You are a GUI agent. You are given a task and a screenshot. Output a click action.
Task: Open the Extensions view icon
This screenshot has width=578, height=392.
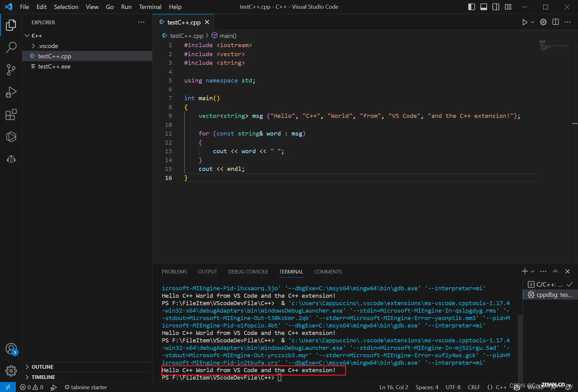(x=11, y=114)
